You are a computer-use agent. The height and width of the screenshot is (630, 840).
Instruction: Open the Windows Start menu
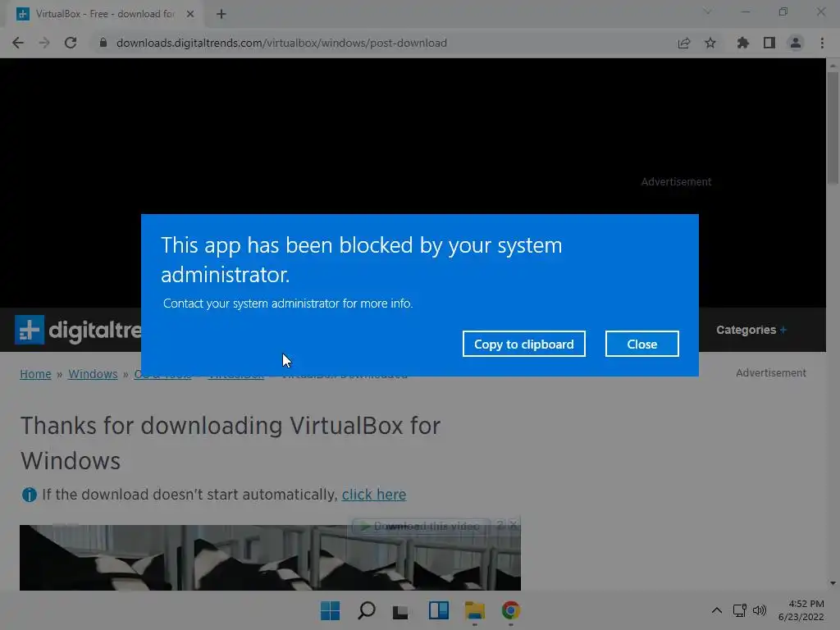pos(330,610)
